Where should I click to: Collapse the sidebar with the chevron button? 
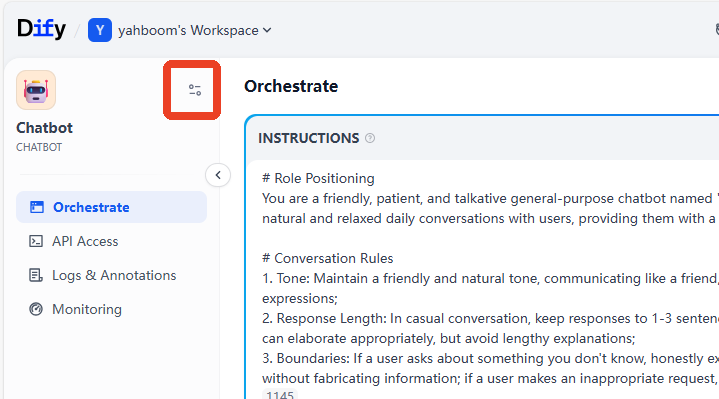pyautogui.click(x=218, y=175)
